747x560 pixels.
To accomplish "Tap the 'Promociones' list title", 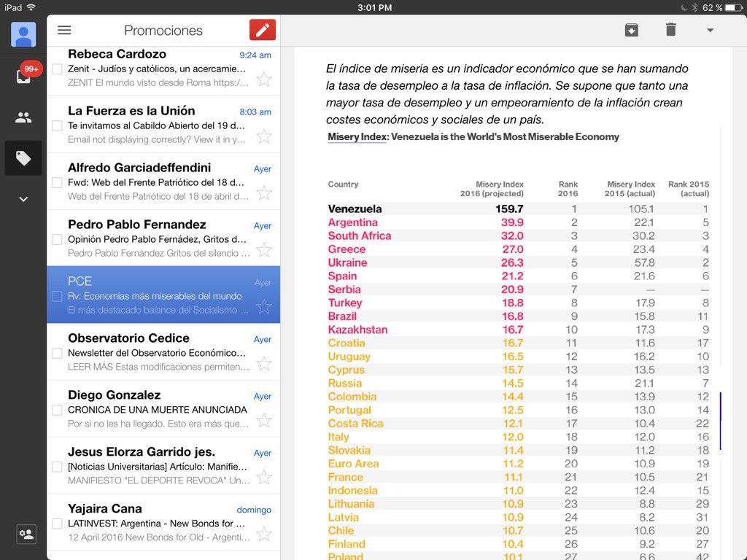I will click(x=163, y=31).
